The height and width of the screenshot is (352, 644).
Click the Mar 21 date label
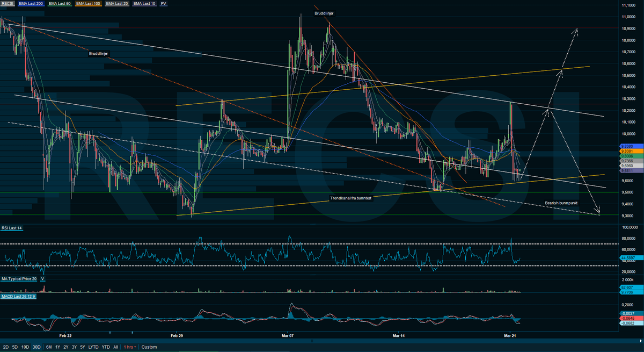click(x=510, y=335)
